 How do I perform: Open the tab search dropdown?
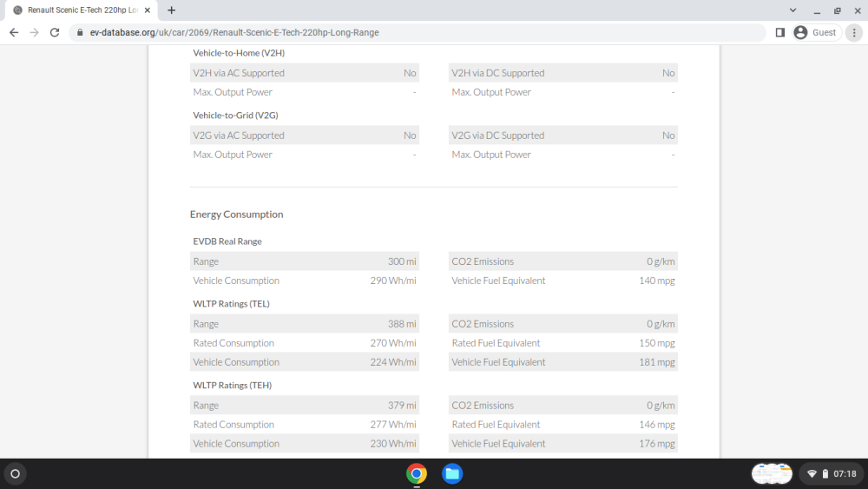(x=792, y=10)
